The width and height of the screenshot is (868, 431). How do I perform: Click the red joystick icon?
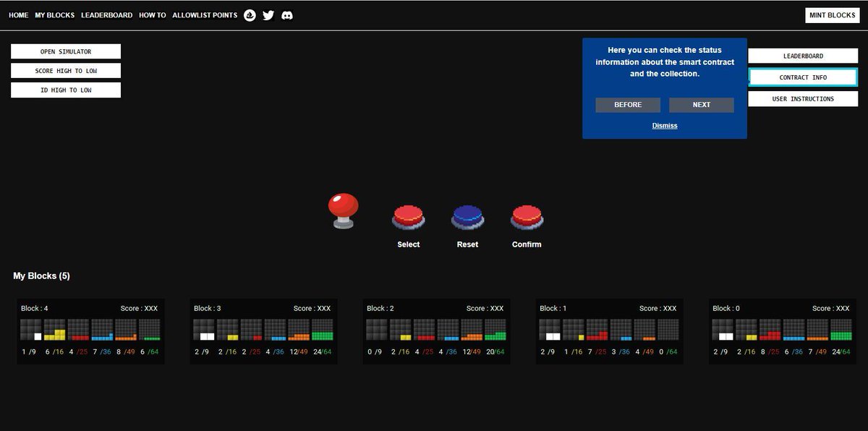343,211
